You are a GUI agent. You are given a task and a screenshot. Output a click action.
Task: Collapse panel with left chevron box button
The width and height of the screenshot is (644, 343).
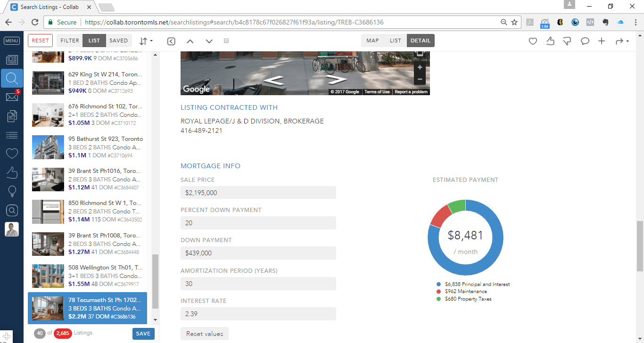click(171, 41)
